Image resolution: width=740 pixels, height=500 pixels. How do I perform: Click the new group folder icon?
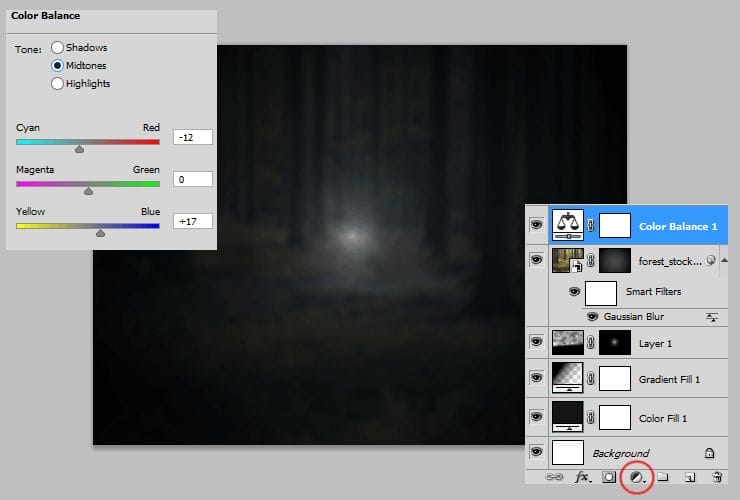tap(662, 478)
